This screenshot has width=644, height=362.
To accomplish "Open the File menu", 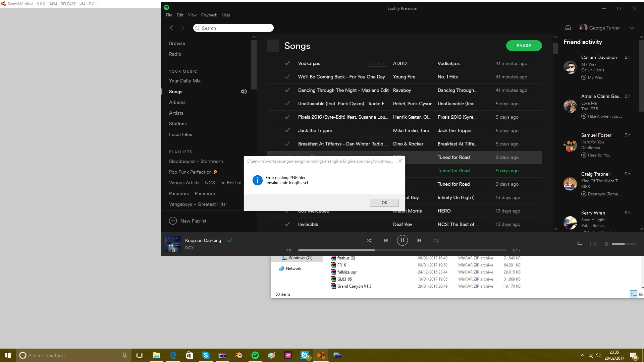I will (169, 15).
